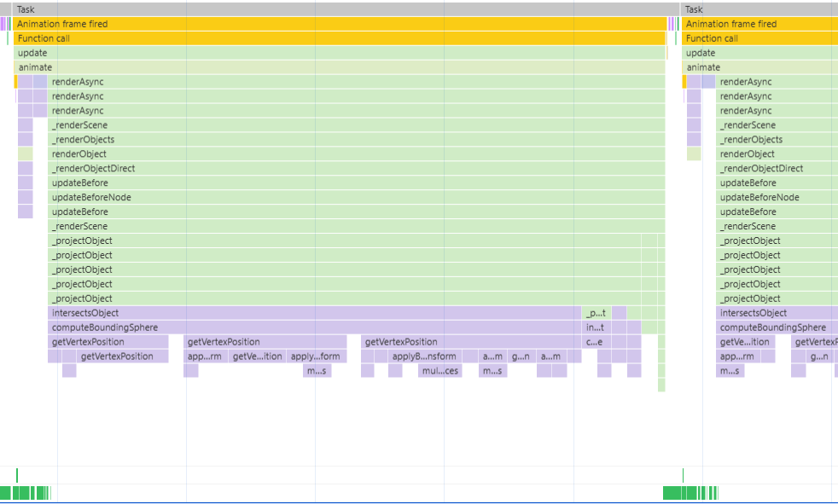Select app...rm bar in left task

coord(205,356)
